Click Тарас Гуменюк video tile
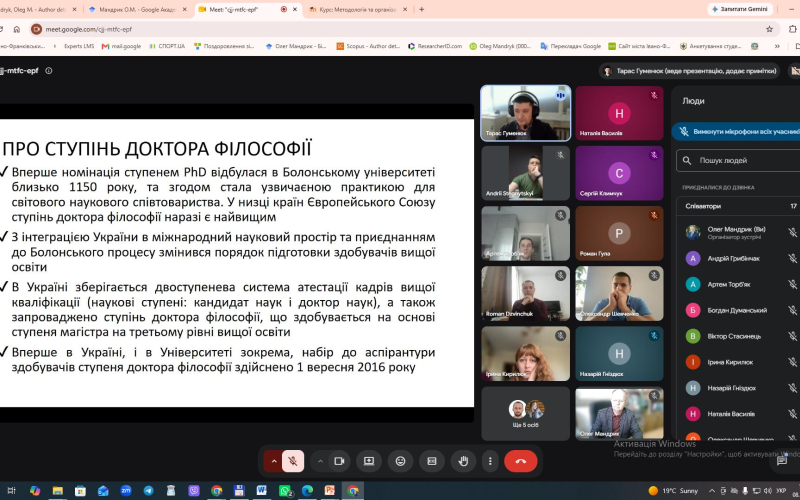The image size is (800, 500). pyautogui.click(x=526, y=113)
